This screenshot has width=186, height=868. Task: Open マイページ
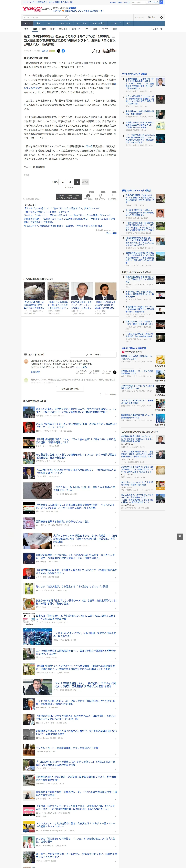139,17
